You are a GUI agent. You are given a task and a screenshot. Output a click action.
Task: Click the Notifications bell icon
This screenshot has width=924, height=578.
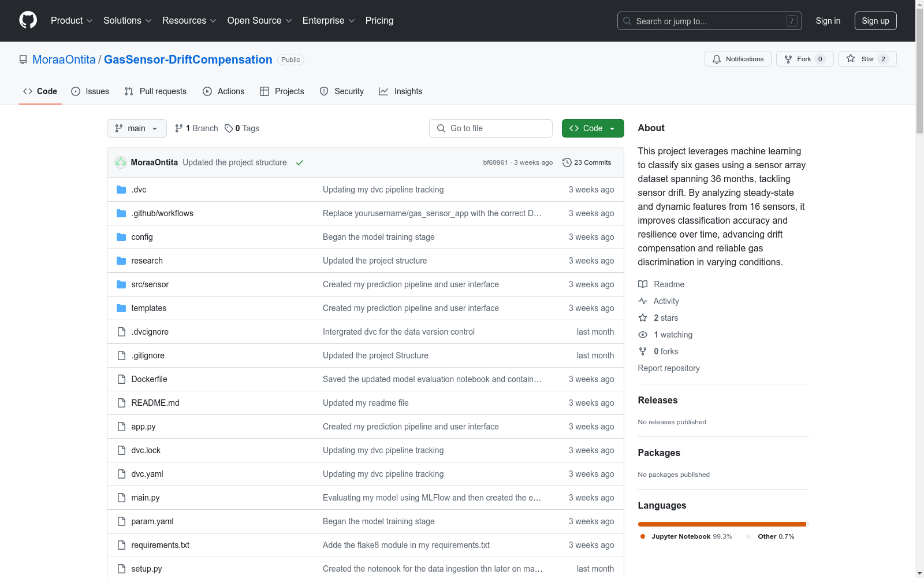click(717, 59)
